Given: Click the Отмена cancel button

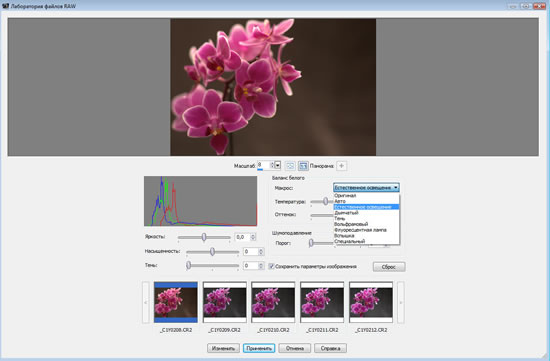Looking at the screenshot, I should 295,348.
